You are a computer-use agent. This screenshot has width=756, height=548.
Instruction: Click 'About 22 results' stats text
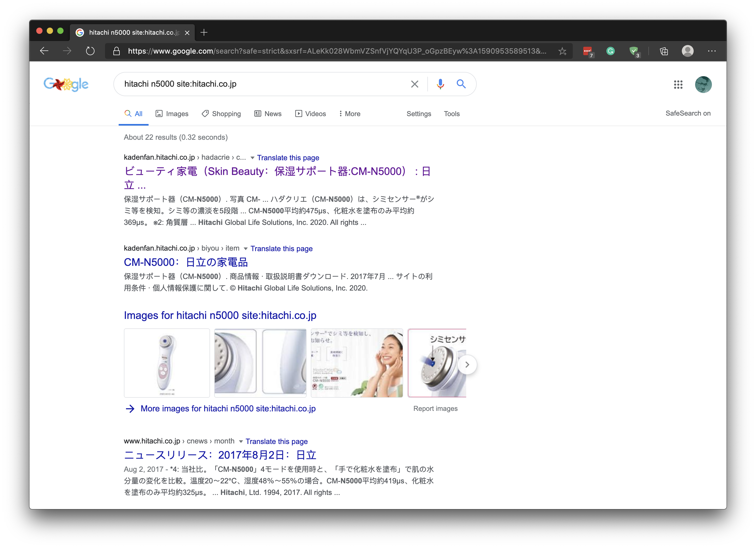[176, 137]
